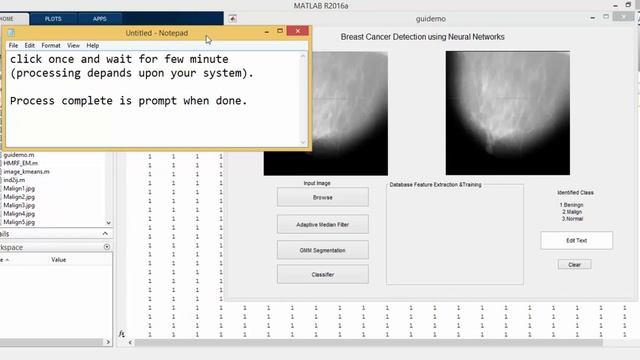Click inside the Notepad text area
This screenshot has width=640, height=360.
click(154, 99)
